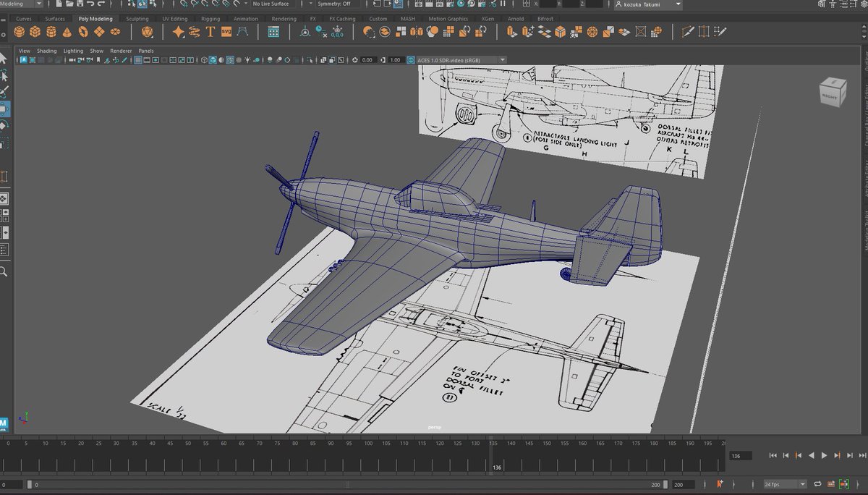Image resolution: width=868 pixels, height=495 pixels.
Task: Open the polygon Type text tool
Action: click(x=210, y=32)
